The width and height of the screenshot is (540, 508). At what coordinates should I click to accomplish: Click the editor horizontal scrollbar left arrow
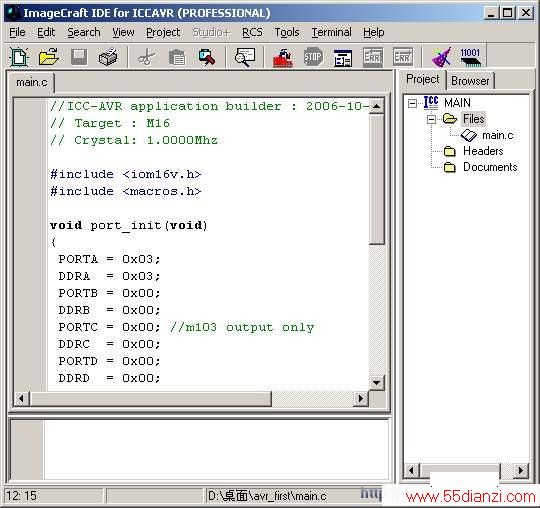(21, 398)
